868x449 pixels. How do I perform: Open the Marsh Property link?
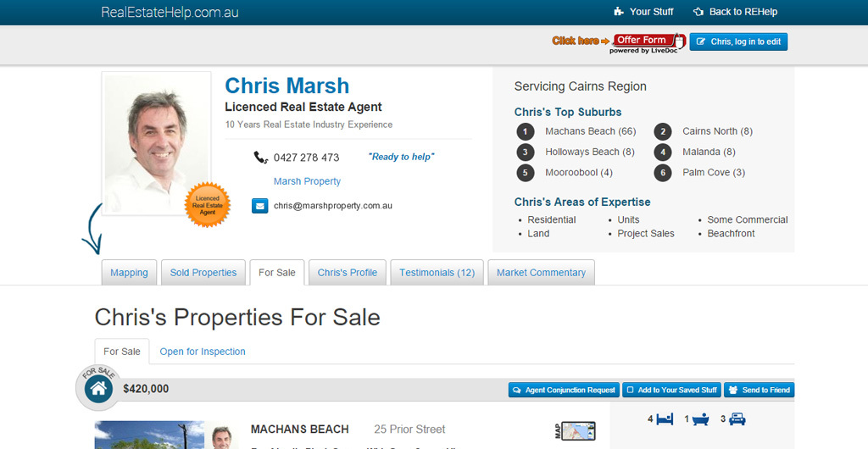point(307,181)
